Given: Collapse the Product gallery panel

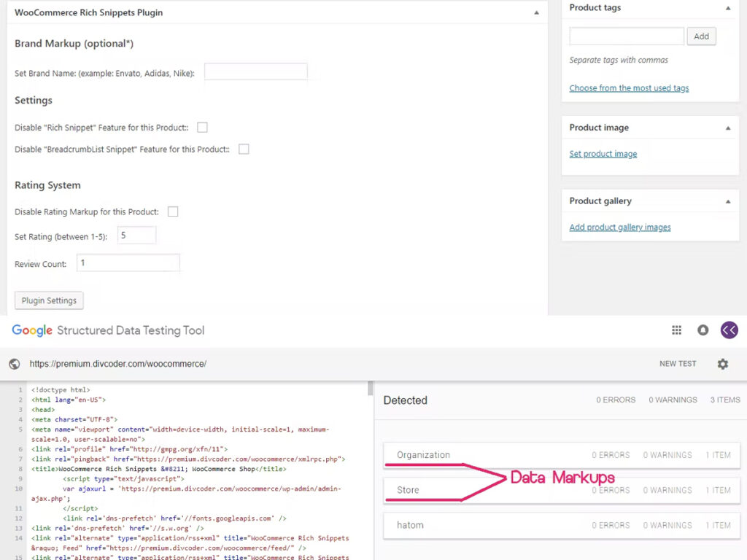Looking at the screenshot, I should click(728, 202).
